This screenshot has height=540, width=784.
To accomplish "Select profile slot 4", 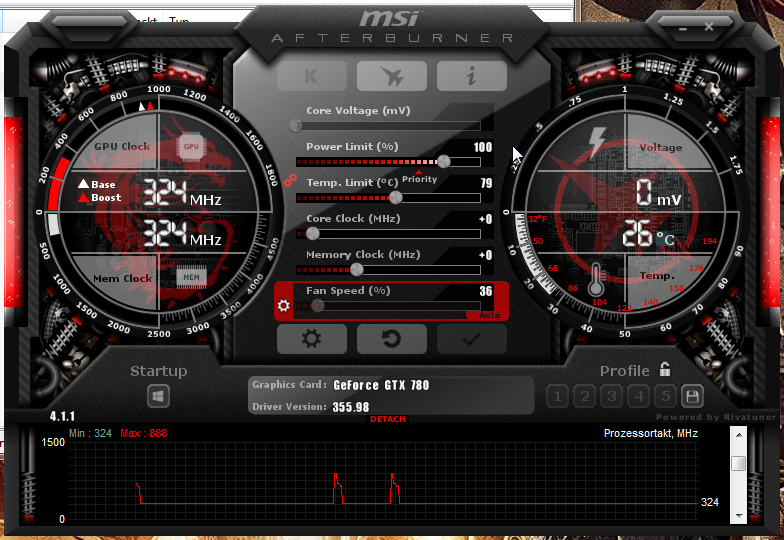I will (638, 396).
